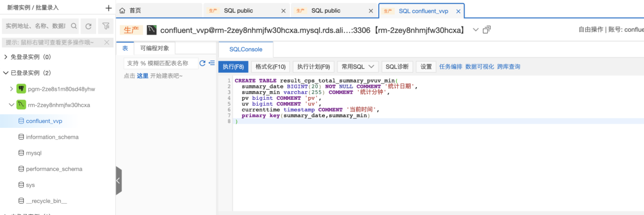
Task: Close the first SQL public tab
Action: click(x=283, y=11)
